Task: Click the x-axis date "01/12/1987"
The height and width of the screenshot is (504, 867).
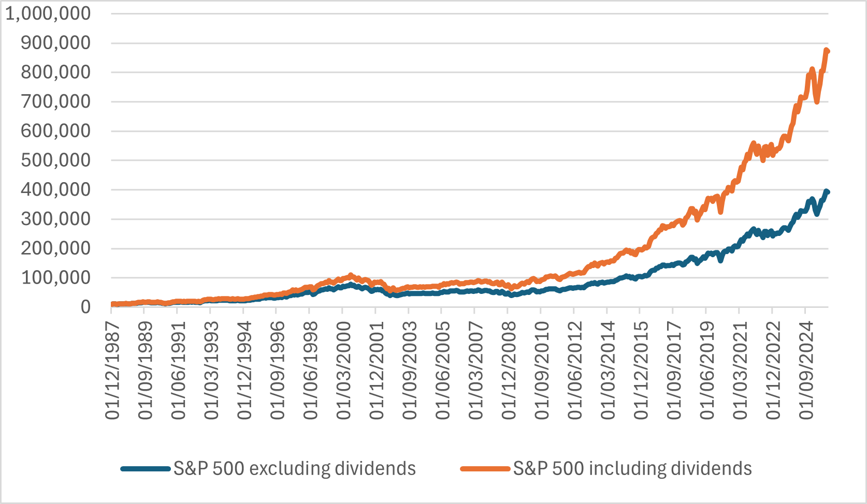Action: point(112,370)
